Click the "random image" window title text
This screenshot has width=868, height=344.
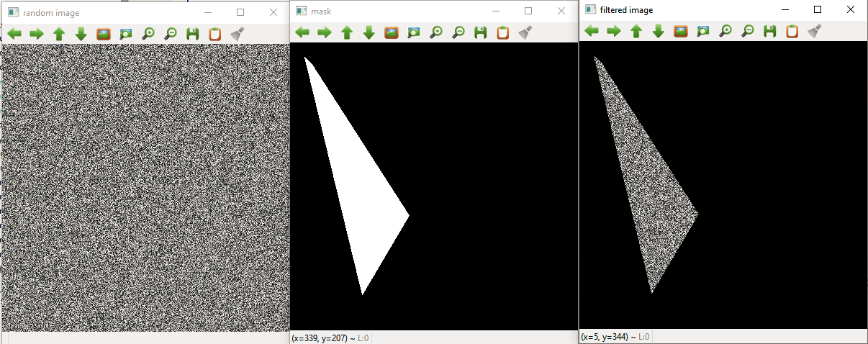(x=51, y=13)
